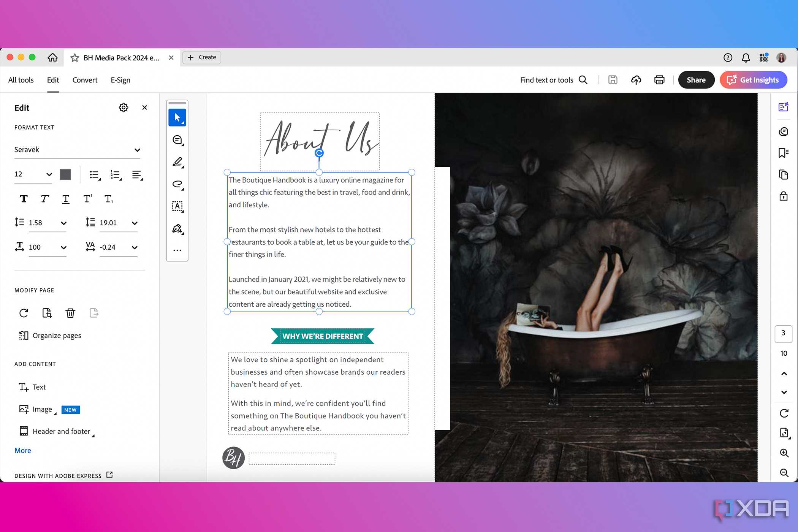Open the bulleted list options
The width and height of the screenshot is (798, 532).
pyautogui.click(x=95, y=175)
